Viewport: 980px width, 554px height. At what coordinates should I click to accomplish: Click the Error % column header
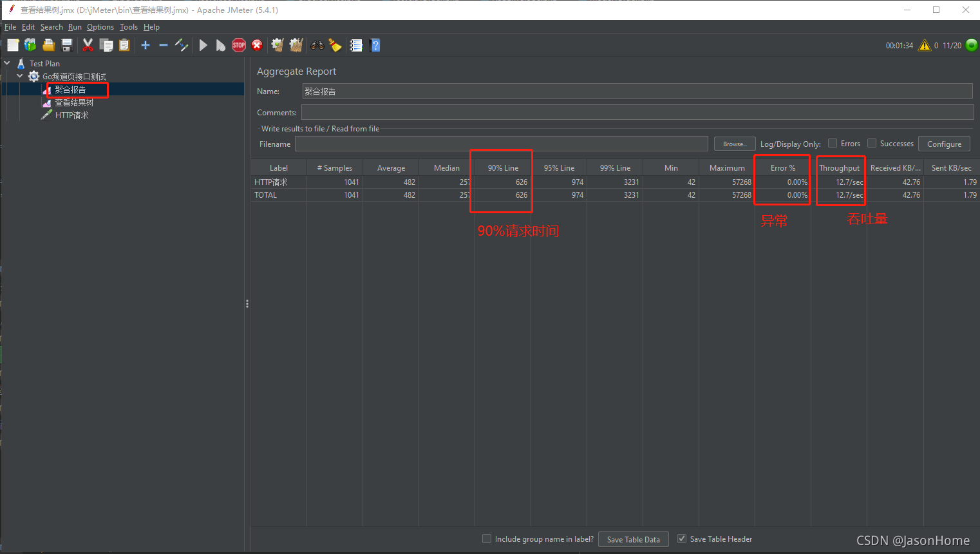[x=783, y=167]
